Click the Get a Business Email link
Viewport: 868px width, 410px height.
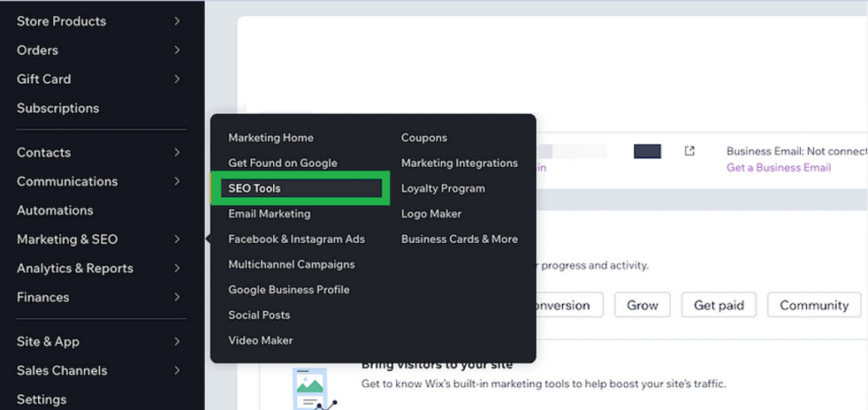point(778,168)
